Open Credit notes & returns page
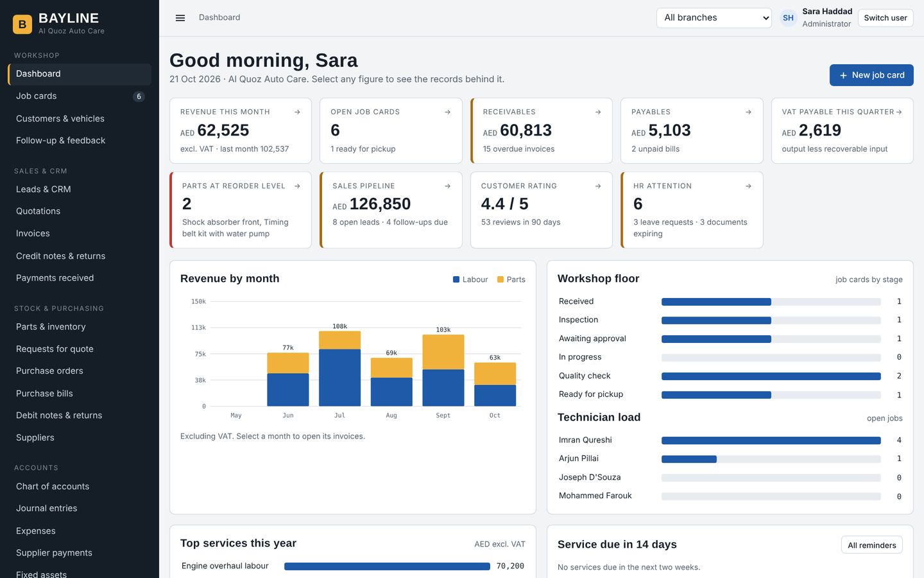 [80, 256]
